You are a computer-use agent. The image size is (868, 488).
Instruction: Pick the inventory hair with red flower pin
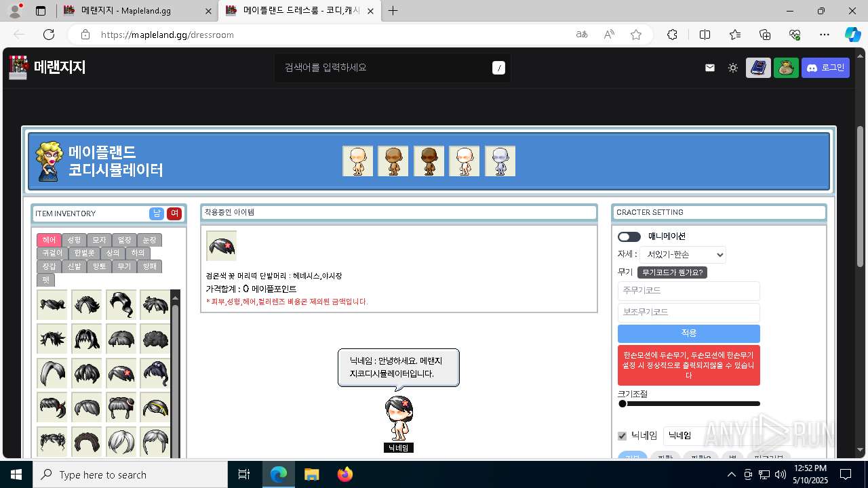point(121,373)
